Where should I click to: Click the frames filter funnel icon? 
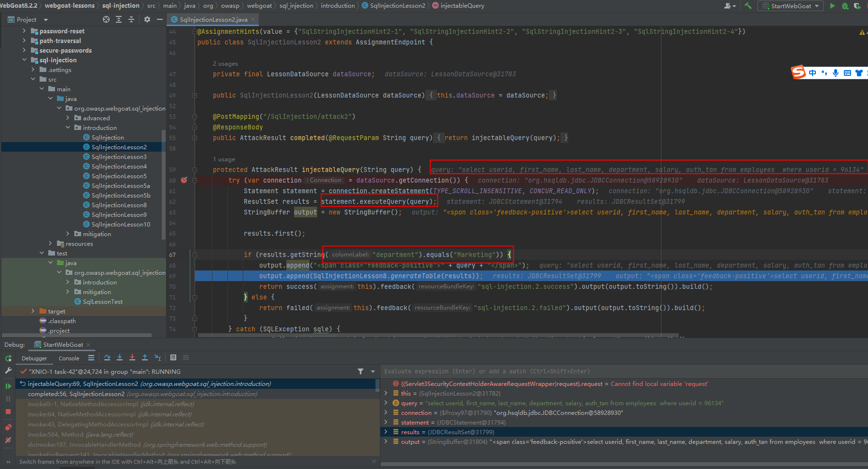click(361, 371)
